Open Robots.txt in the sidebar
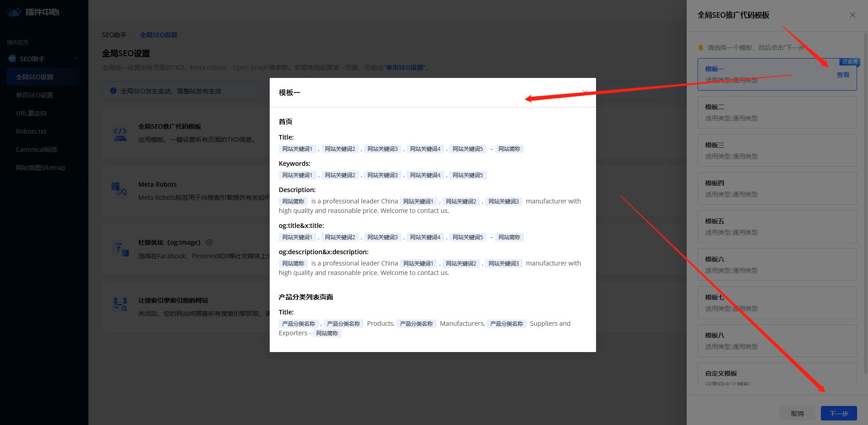Image resolution: width=868 pixels, height=425 pixels. [31, 131]
